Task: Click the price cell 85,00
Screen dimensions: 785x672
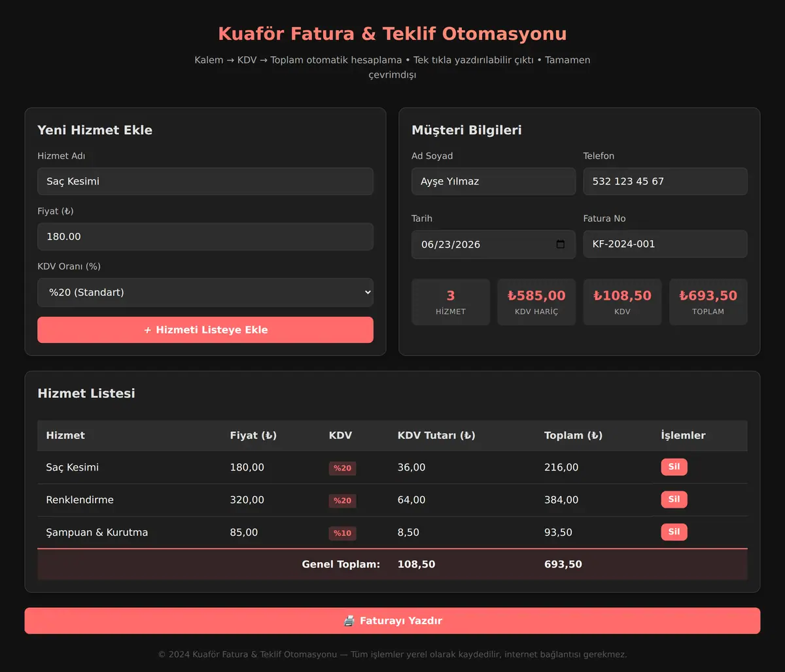Action: coord(244,533)
